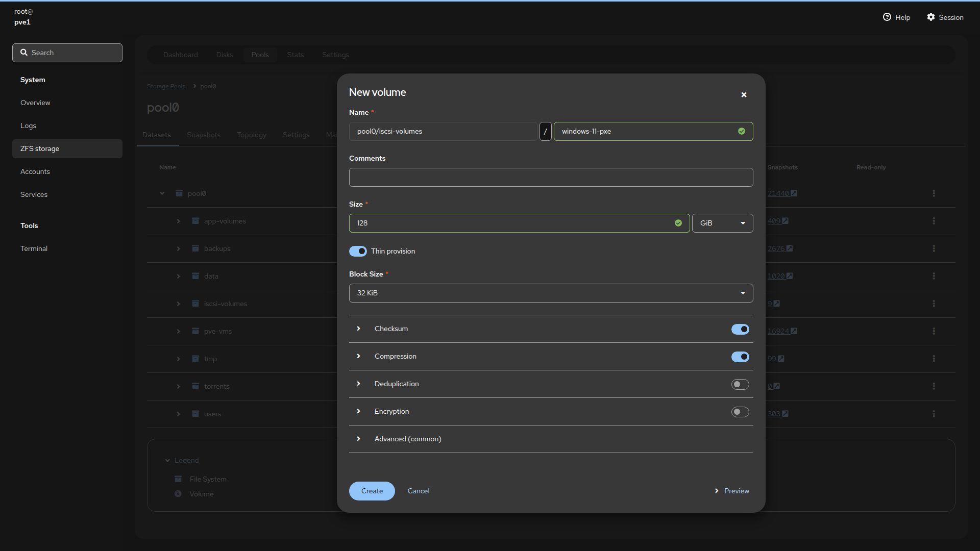Enable the Deduplication switch

740,384
